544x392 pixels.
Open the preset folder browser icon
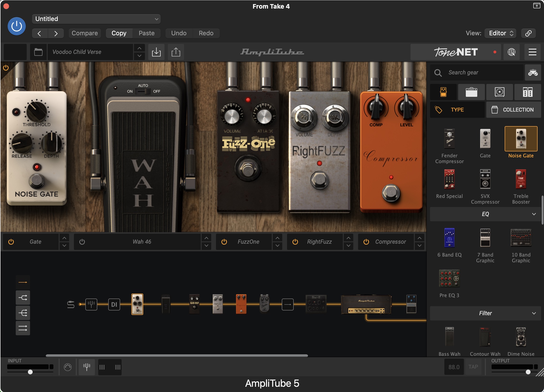(38, 52)
